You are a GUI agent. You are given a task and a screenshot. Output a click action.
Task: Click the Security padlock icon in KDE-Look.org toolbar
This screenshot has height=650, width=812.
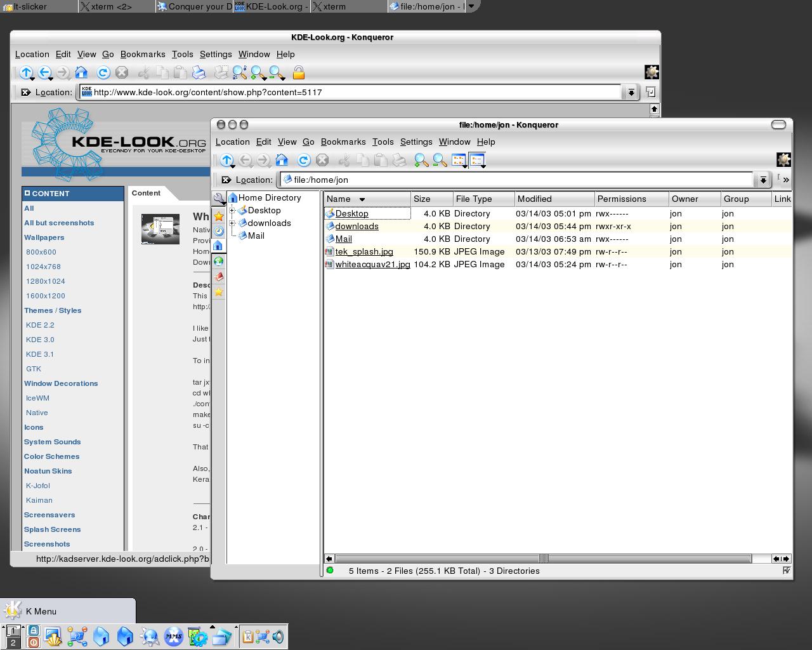pos(298,72)
